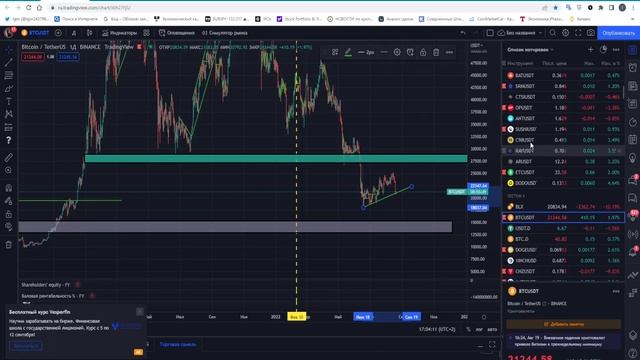
Task: Open the chart patterns tool
Action: (9, 114)
